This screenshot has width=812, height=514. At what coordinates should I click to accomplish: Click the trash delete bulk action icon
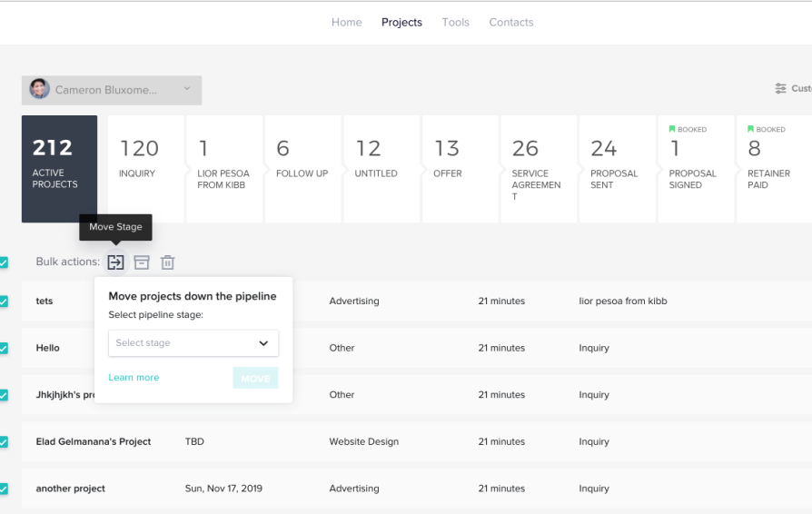(167, 262)
